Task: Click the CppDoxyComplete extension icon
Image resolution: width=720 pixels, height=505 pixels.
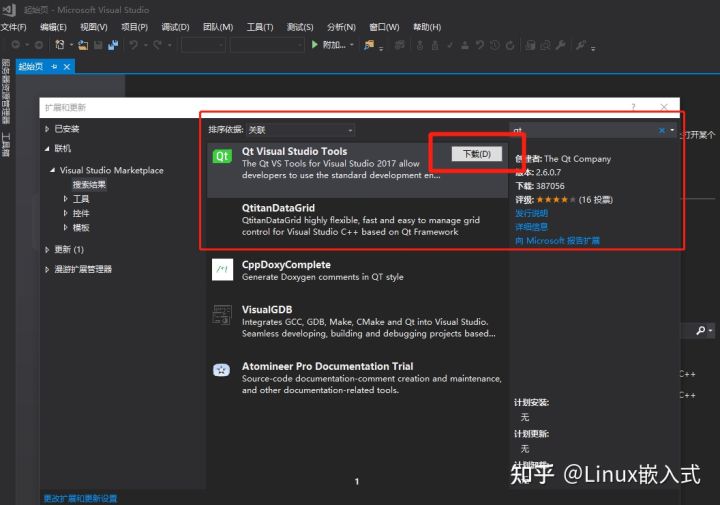Action: (222, 270)
